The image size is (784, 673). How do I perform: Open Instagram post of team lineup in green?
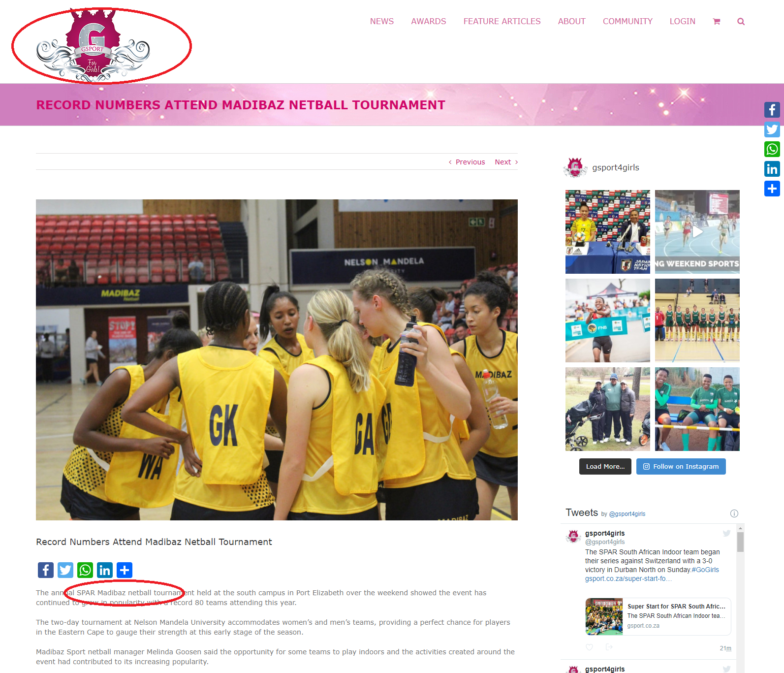click(697, 320)
